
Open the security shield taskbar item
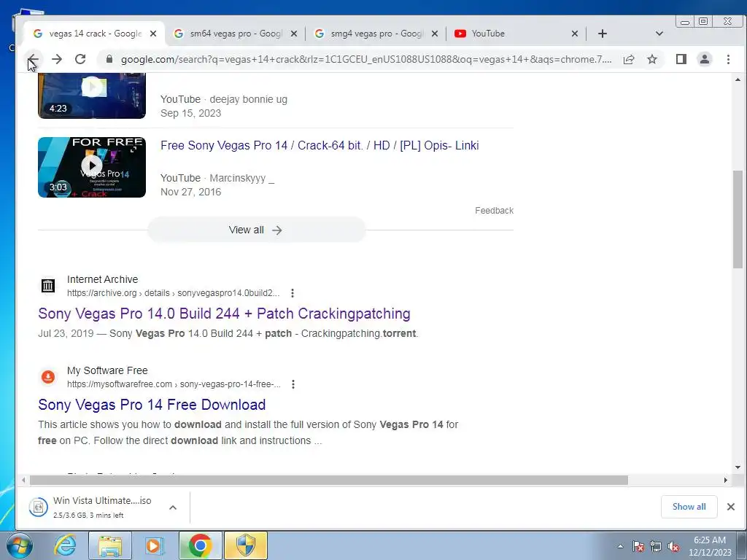pyautogui.click(x=246, y=545)
